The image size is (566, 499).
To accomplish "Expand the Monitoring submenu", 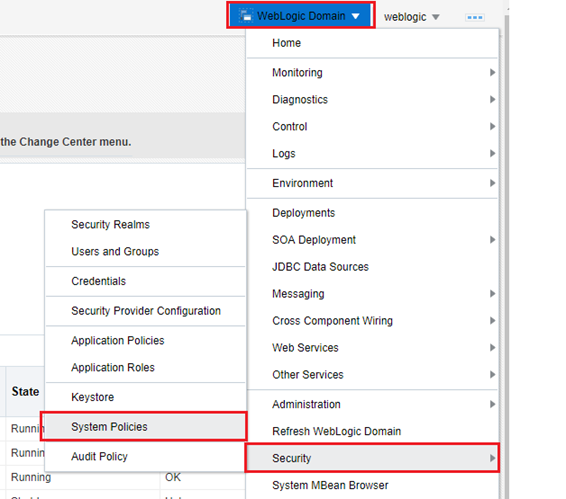I will pyautogui.click(x=373, y=73).
